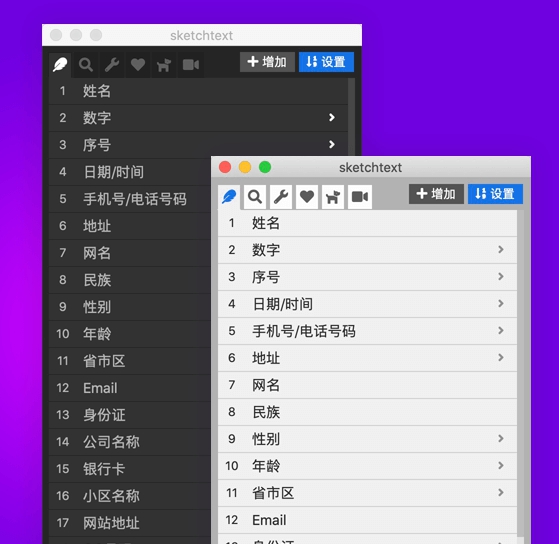Select Email row in dark window

(130, 388)
